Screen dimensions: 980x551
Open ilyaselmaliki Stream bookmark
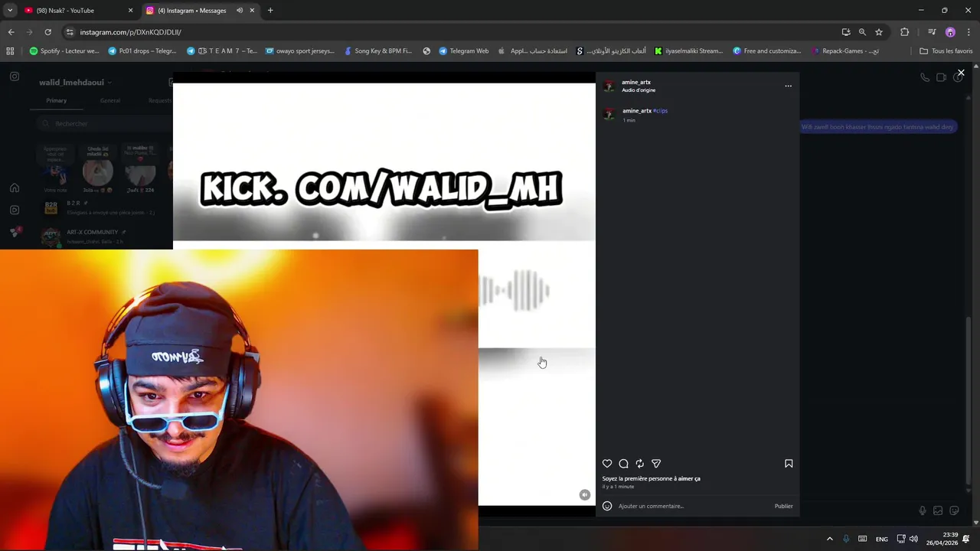pos(688,51)
